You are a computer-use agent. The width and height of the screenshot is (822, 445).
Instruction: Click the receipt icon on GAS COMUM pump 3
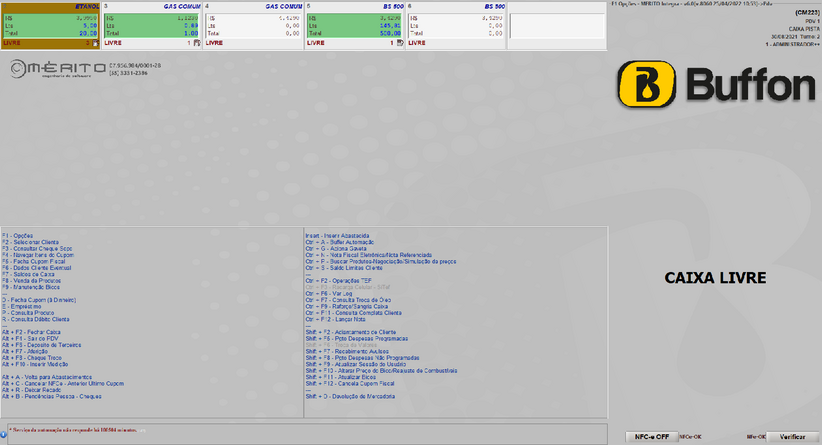coord(196,44)
